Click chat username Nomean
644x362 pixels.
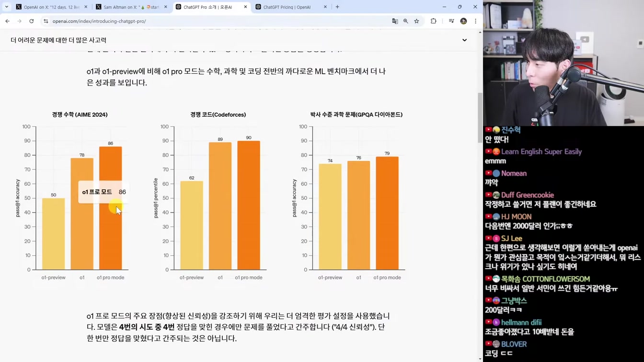(x=514, y=173)
